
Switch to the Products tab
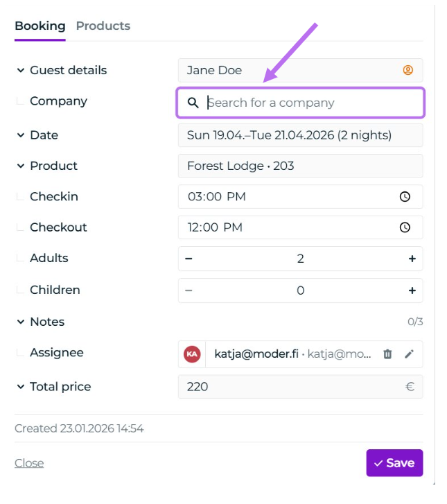[x=103, y=26]
